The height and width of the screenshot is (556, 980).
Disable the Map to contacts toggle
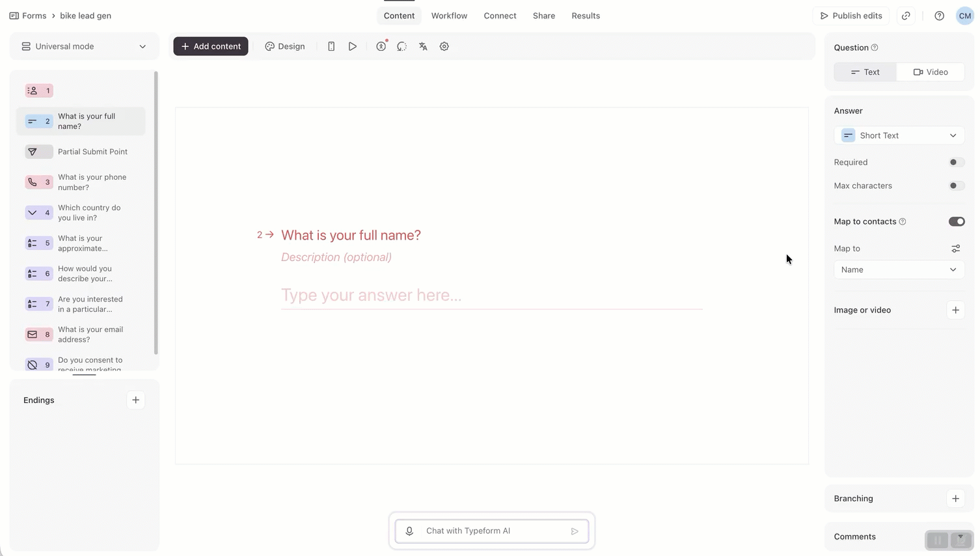point(956,221)
